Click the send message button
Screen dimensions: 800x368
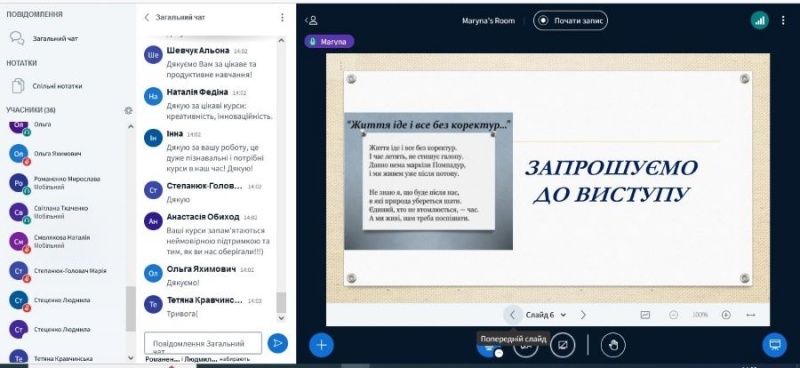(278, 343)
